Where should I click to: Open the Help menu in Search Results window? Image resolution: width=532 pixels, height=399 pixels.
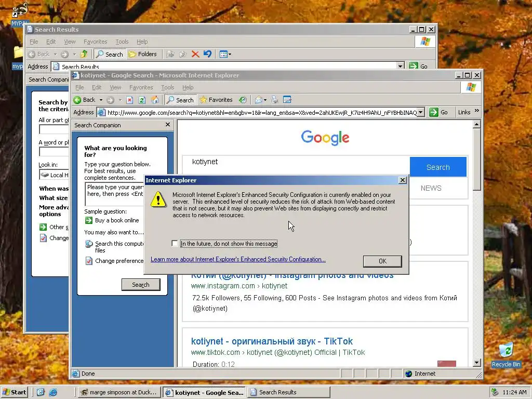point(142,42)
